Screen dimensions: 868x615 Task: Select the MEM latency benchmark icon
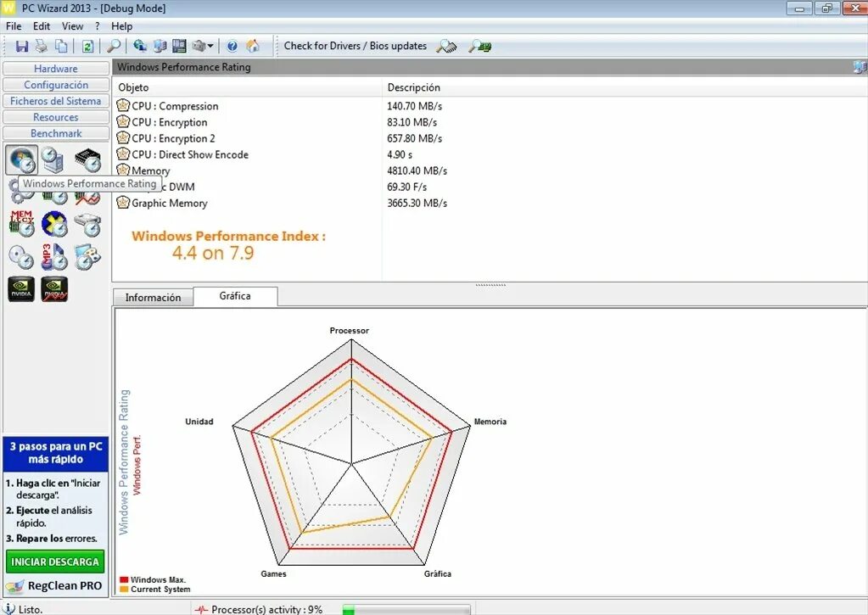[x=21, y=224]
